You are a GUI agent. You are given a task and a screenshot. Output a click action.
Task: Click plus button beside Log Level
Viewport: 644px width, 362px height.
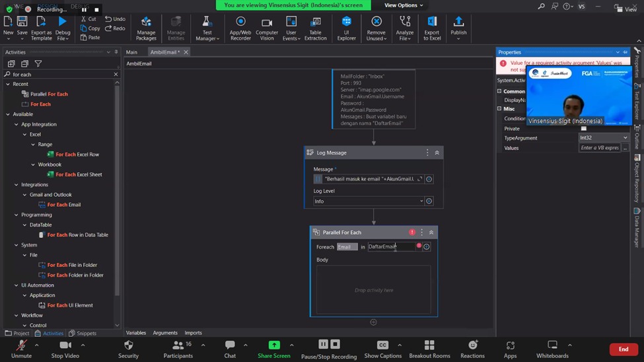429,201
